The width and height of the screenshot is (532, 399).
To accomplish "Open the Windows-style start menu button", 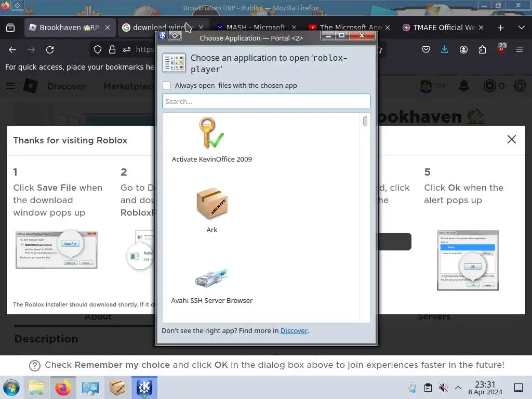I will click(11, 388).
